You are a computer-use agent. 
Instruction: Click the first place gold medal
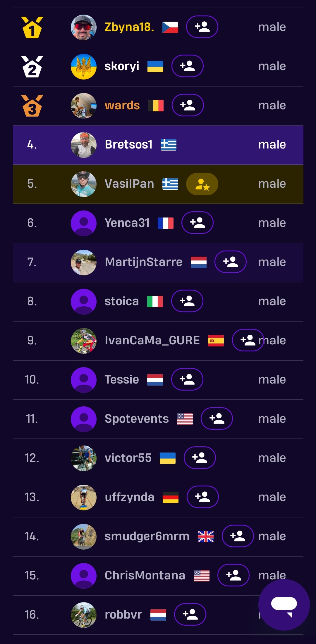[x=32, y=27]
